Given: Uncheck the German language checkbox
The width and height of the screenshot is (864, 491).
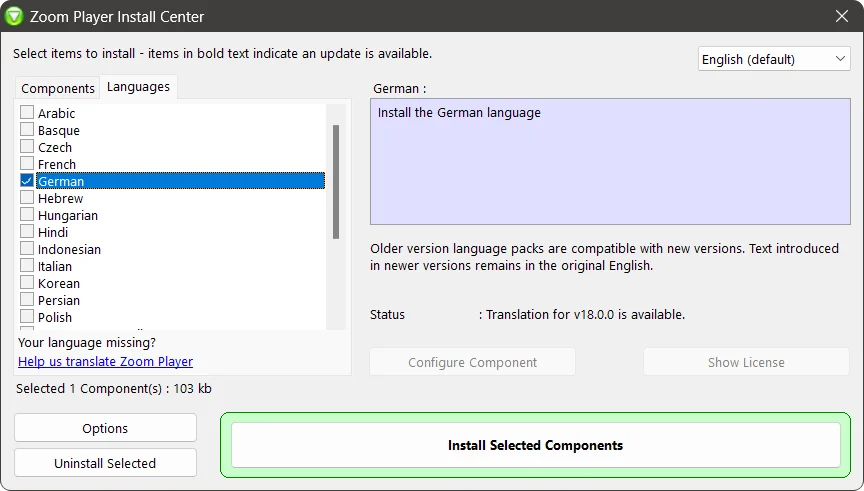Looking at the screenshot, I should (27, 181).
